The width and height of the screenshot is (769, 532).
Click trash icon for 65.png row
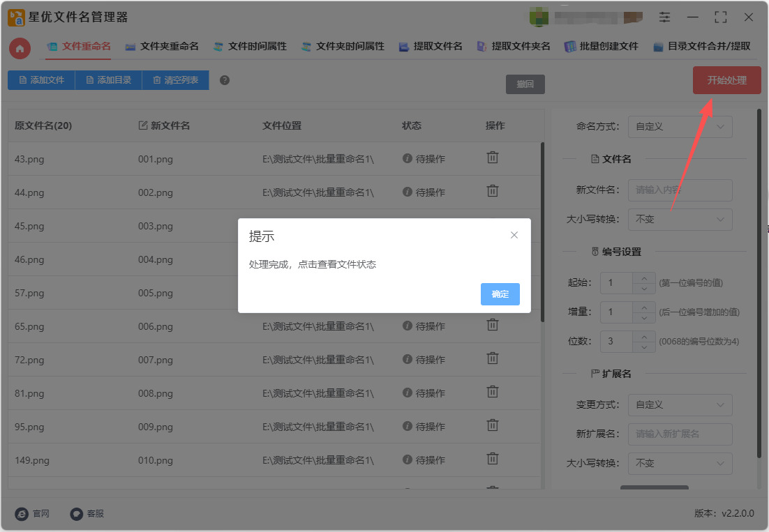point(493,325)
